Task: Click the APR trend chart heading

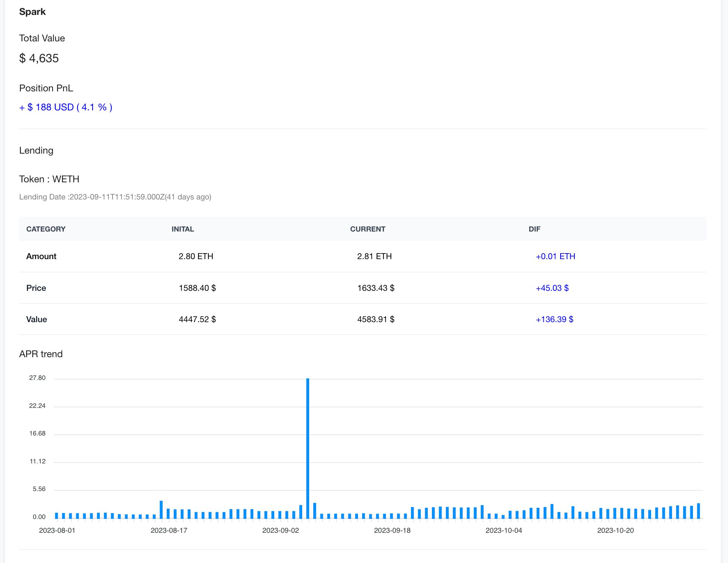Action: point(41,354)
